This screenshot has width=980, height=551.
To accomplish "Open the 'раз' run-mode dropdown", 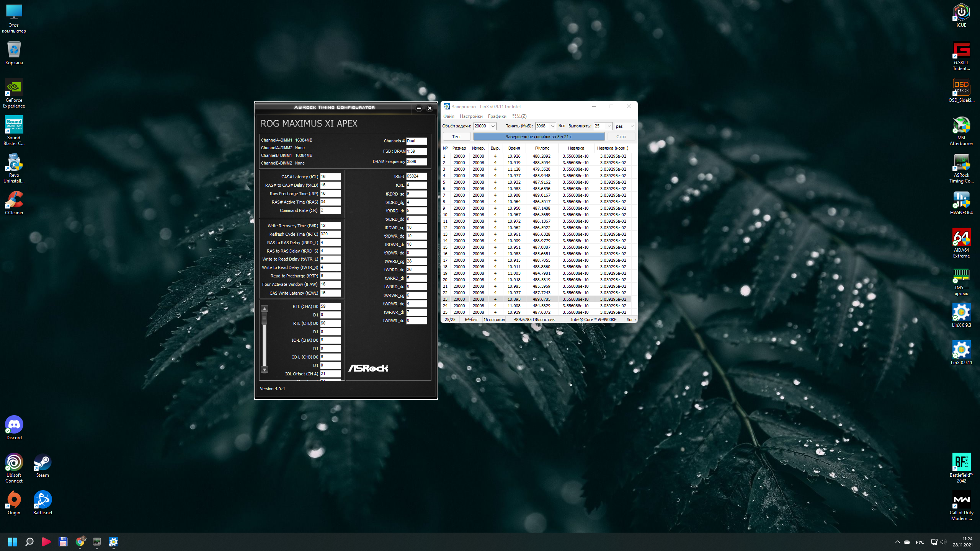I will (x=632, y=126).
